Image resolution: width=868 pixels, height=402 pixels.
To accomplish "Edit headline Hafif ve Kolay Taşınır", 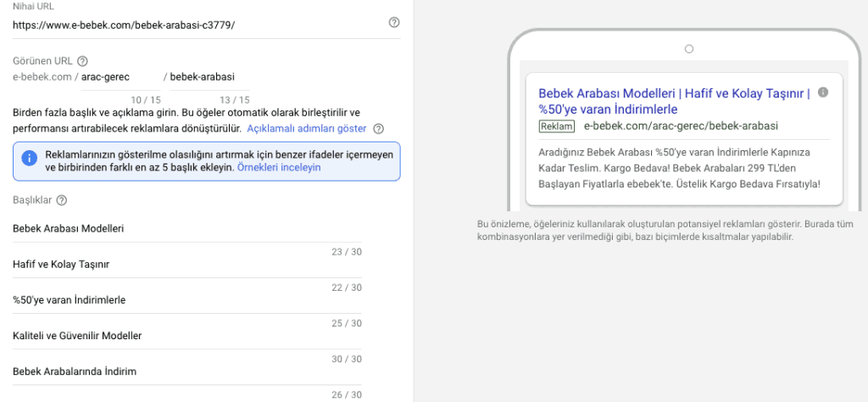I will coord(186,265).
